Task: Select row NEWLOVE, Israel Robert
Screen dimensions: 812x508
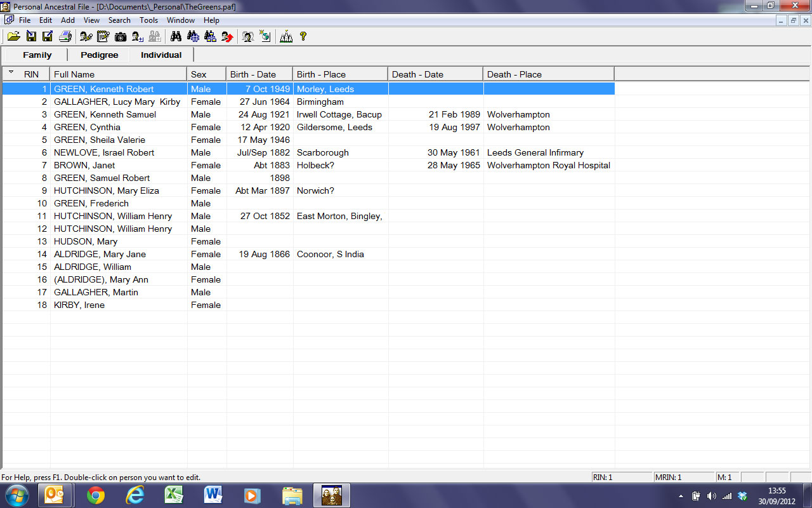Action: coord(308,152)
